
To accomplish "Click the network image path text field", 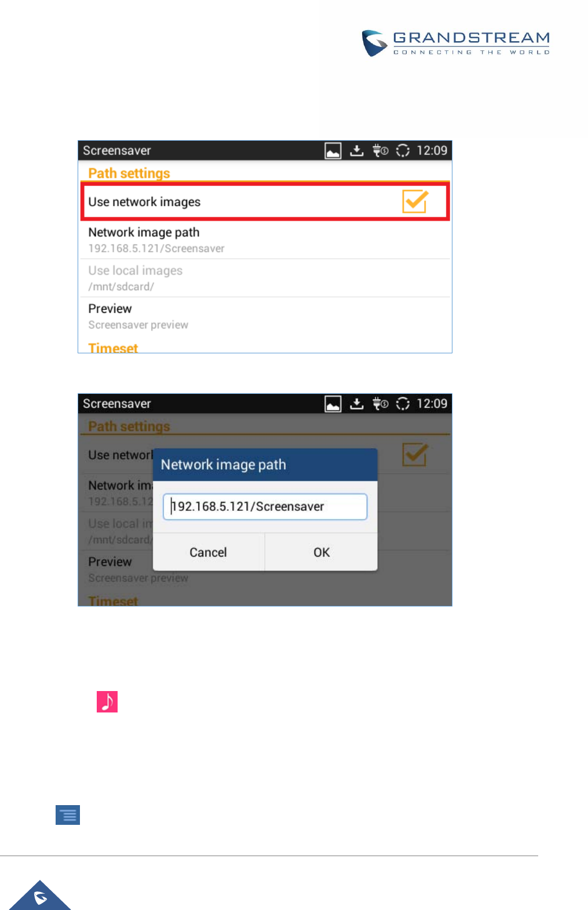I will [265, 507].
